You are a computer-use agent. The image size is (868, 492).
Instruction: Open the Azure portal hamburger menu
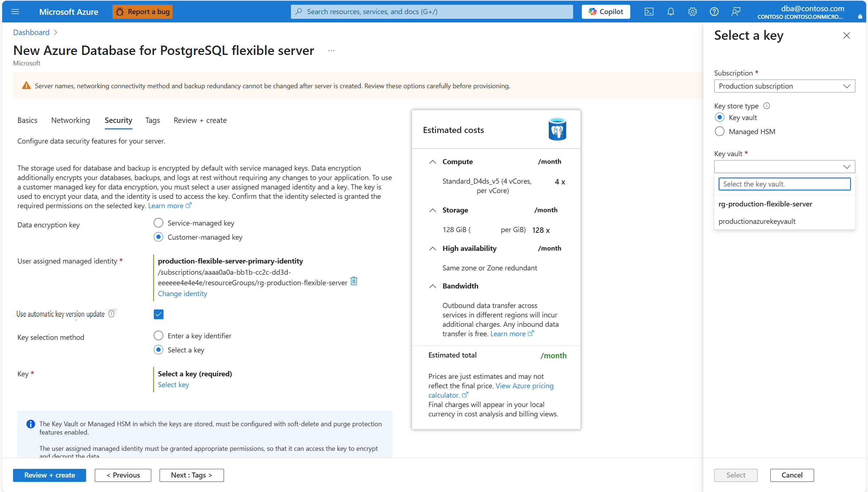(15, 12)
